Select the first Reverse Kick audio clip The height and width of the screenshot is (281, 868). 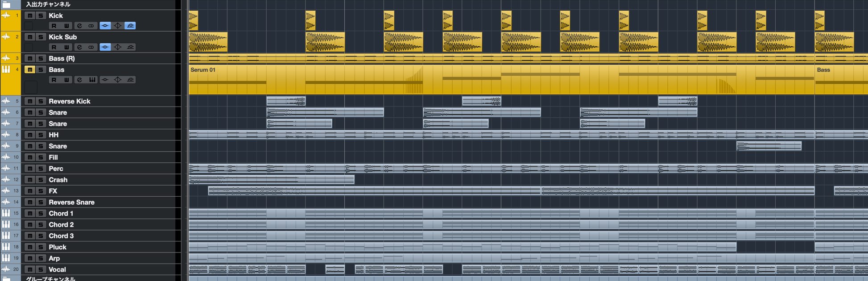coord(286,101)
